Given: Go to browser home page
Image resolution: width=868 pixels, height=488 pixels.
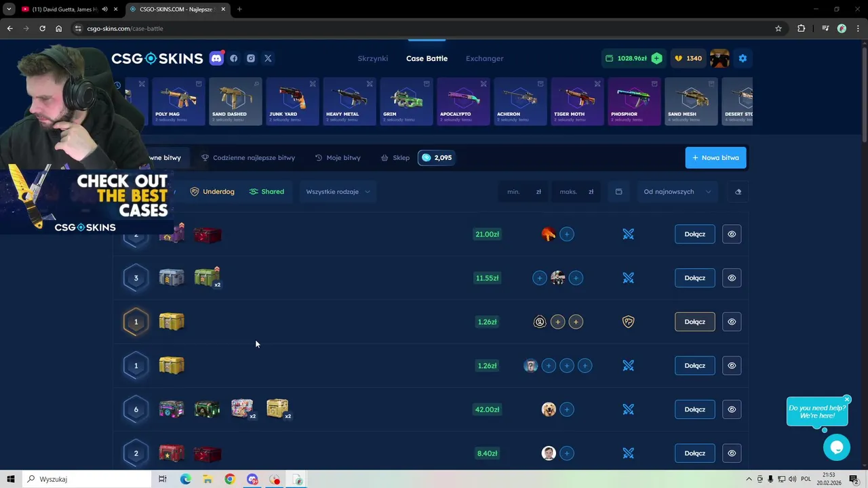Looking at the screenshot, I should pyautogui.click(x=58, y=28).
